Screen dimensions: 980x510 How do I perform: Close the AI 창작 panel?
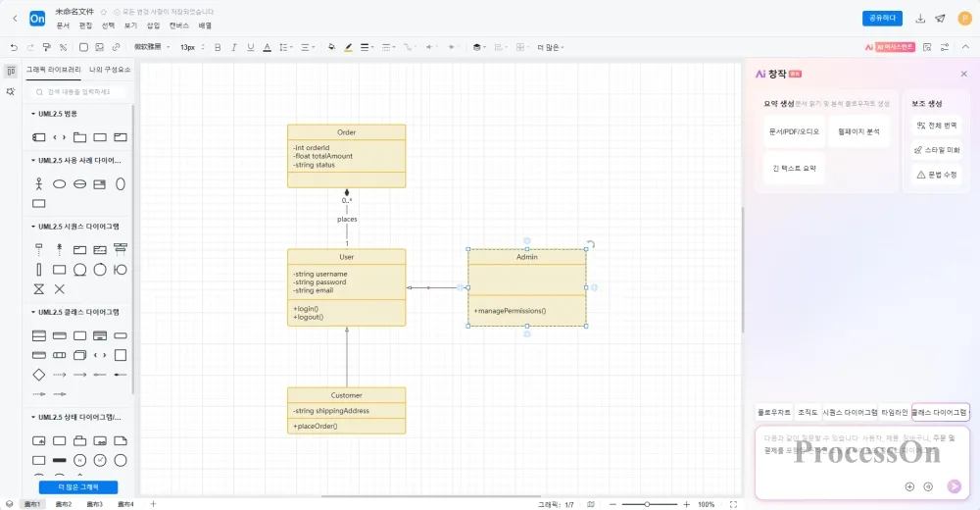(963, 74)
